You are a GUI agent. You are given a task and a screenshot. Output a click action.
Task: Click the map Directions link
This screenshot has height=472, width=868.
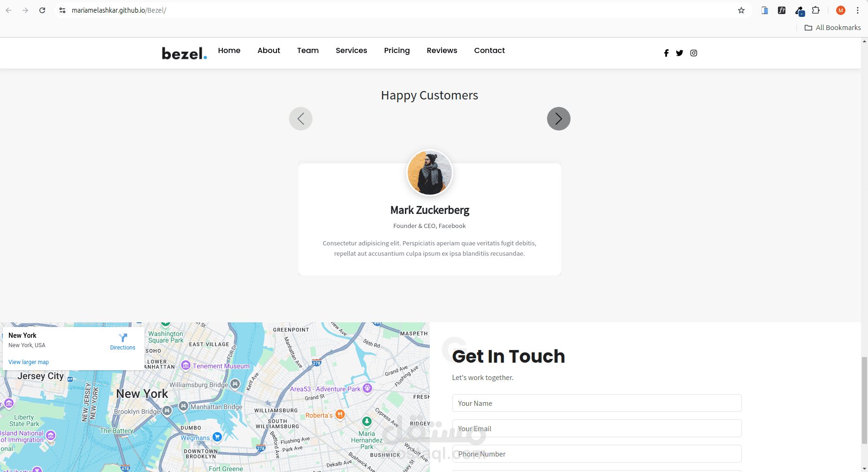click(x=123, y=342)
